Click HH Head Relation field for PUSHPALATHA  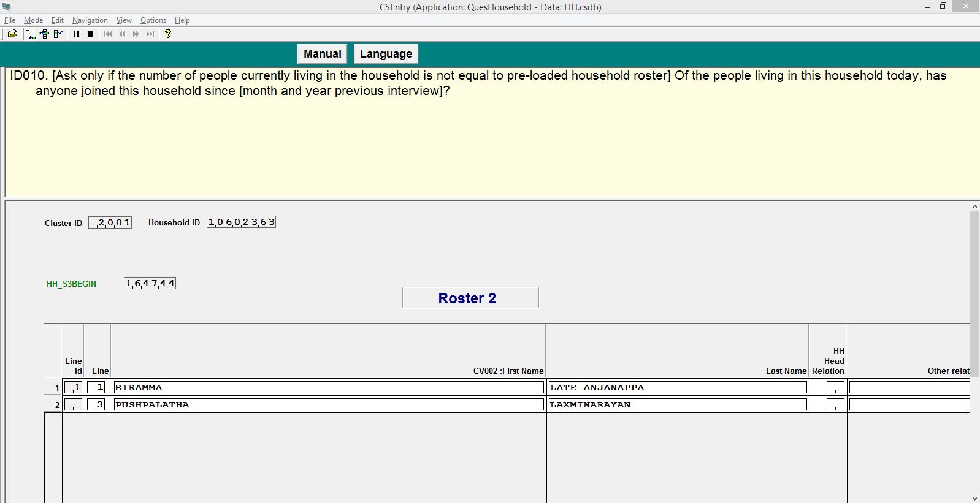click(835, 404)
